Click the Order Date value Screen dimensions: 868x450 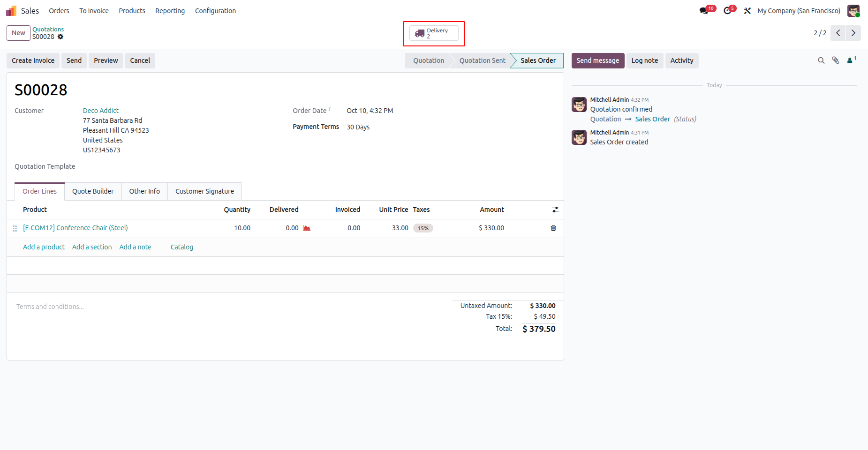click(370, 111)
